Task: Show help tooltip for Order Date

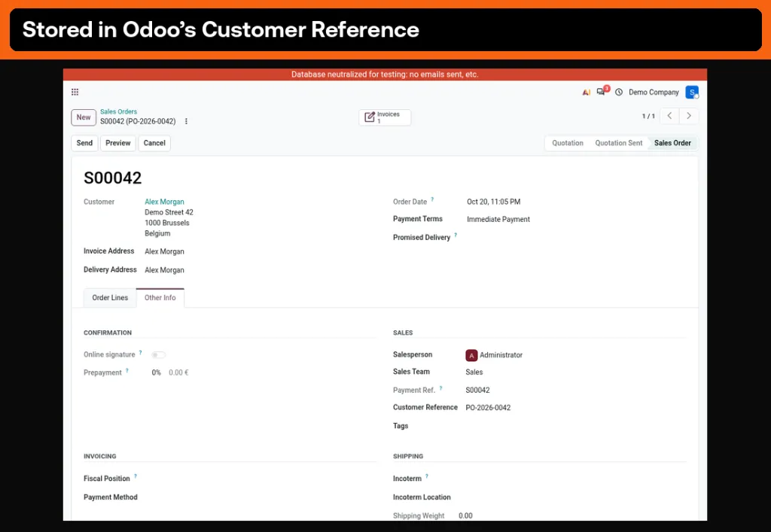Action: tap(432, 199)
